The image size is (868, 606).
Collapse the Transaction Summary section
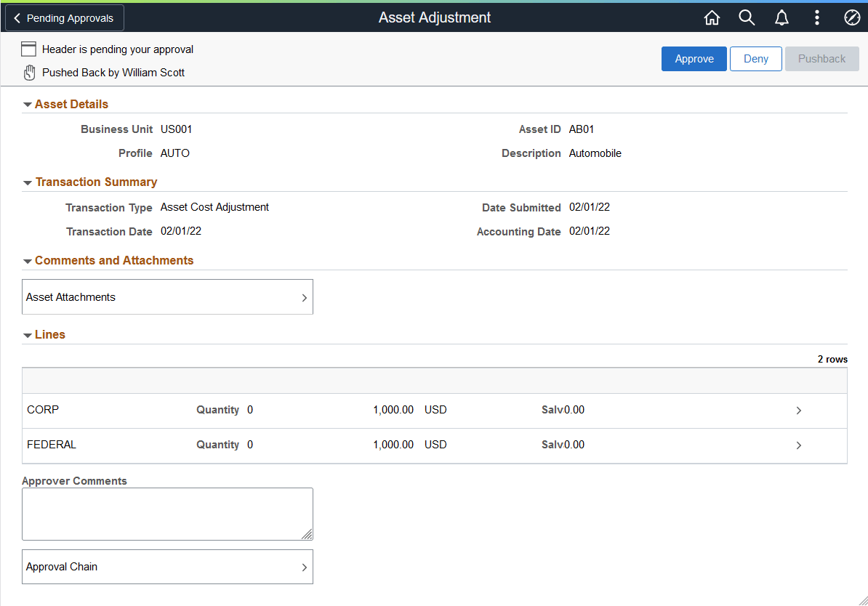point(28,182)
